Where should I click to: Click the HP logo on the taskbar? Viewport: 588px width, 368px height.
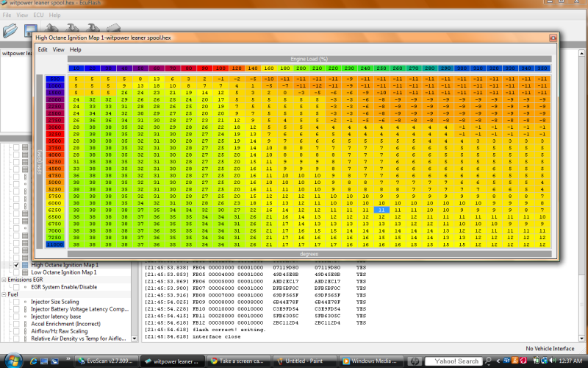[415, 361]
